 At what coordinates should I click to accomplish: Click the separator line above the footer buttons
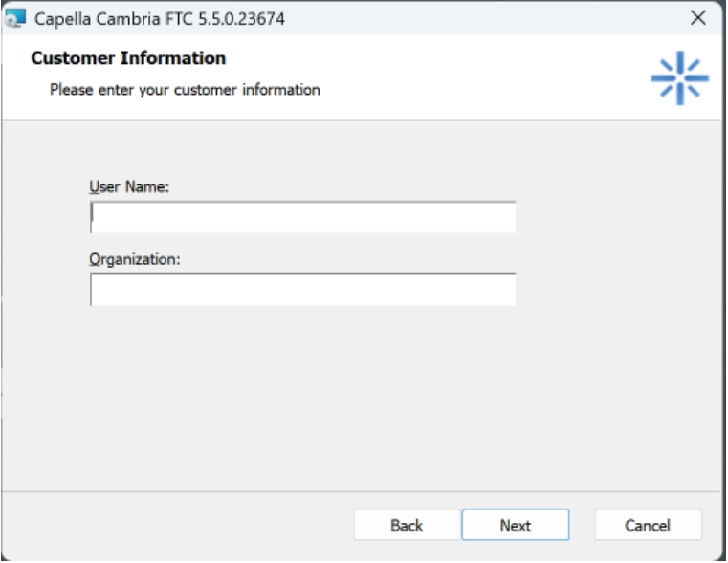coord(364,490)
